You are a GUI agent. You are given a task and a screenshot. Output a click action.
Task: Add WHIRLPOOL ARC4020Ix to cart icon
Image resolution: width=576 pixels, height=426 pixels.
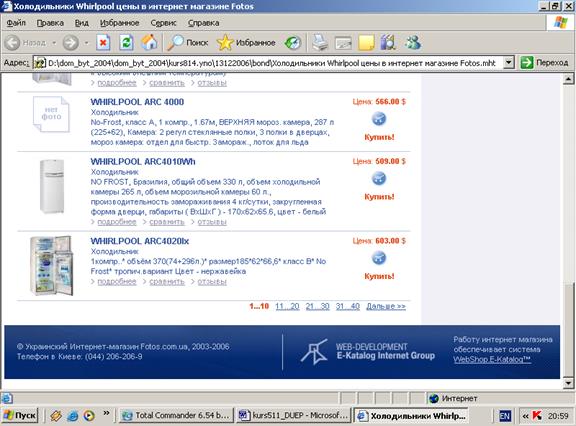click(x=379, y=258)
